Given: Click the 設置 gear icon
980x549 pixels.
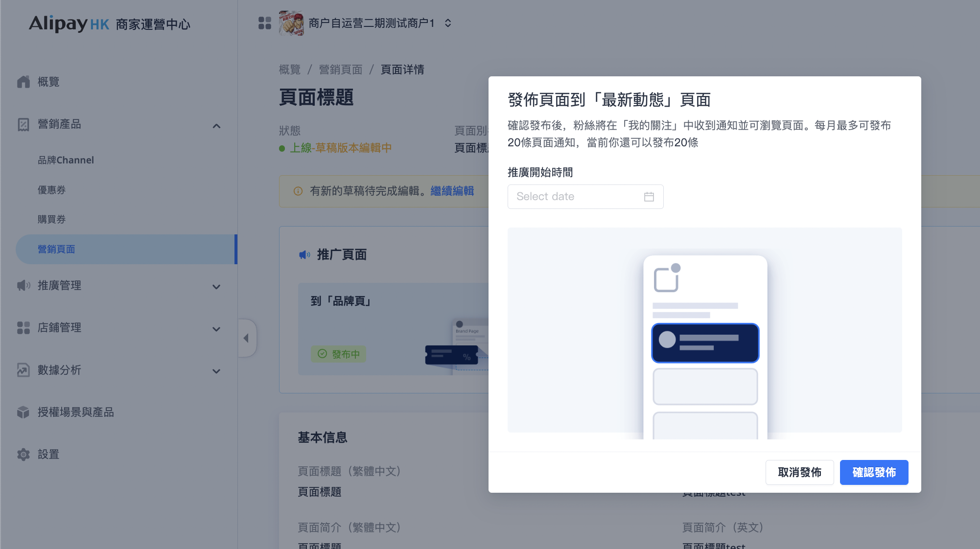Looking at the screenshot, I should pyautogui.click(x=23, y=455).
